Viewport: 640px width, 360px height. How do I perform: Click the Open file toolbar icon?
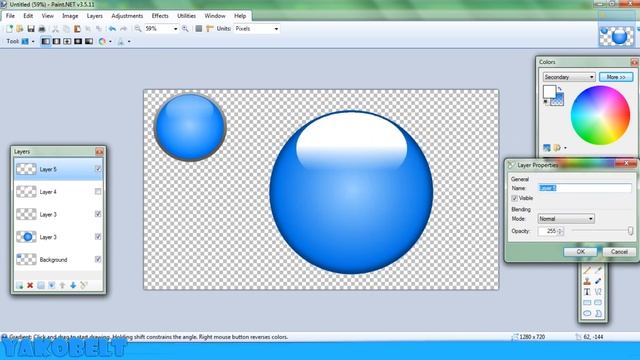[x=19, y=29]
